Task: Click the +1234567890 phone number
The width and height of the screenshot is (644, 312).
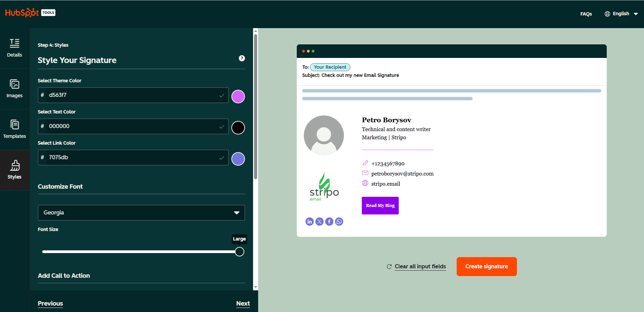Action: [388, 164]
